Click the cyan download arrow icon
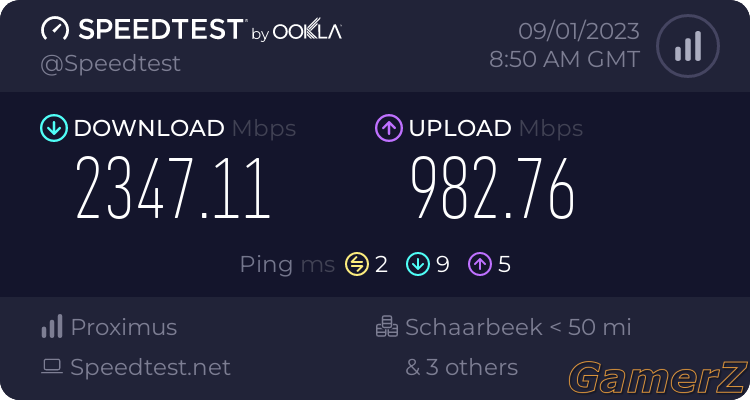Screen dimensions: 750x400 [x=54, y=128]
